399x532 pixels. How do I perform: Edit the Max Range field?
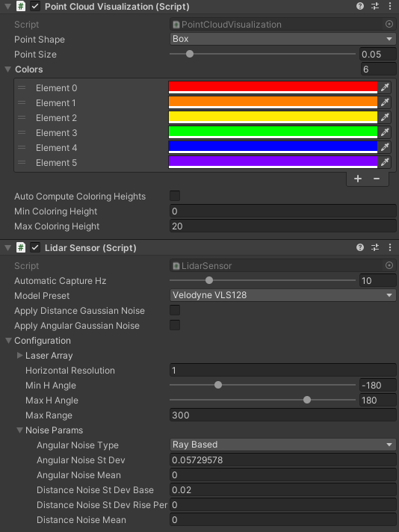tap(282, 415)
